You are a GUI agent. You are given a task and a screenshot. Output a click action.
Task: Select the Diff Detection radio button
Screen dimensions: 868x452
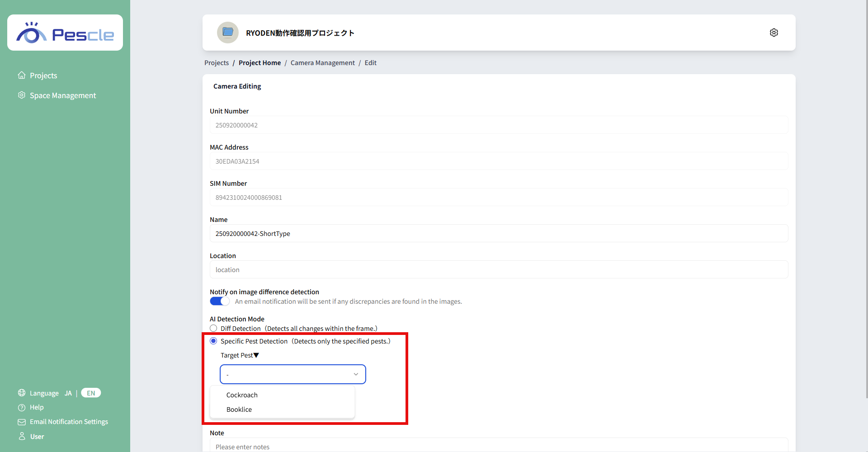pos(213,328)
